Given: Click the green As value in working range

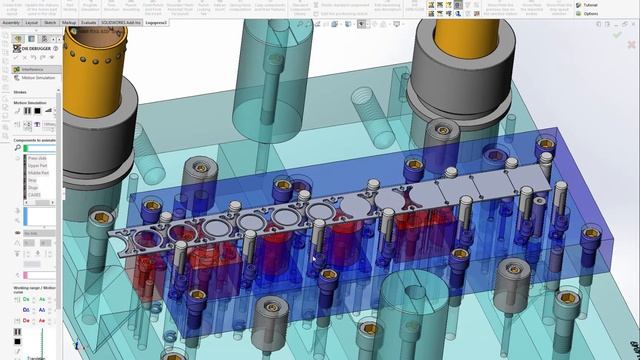Looking at the screenshot, I should (x=42, y=299).
